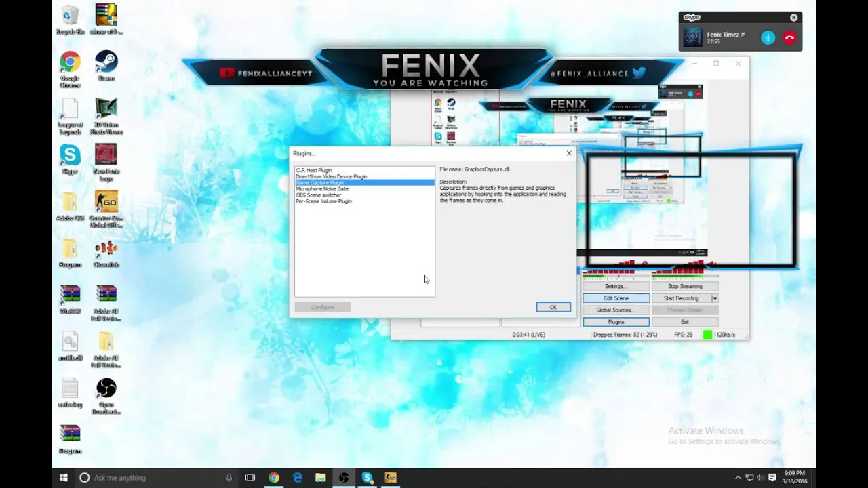Viewport: 868px width, 488px height.
Task: Switch to Chrome on the taskbar
Action: (273, 478)
